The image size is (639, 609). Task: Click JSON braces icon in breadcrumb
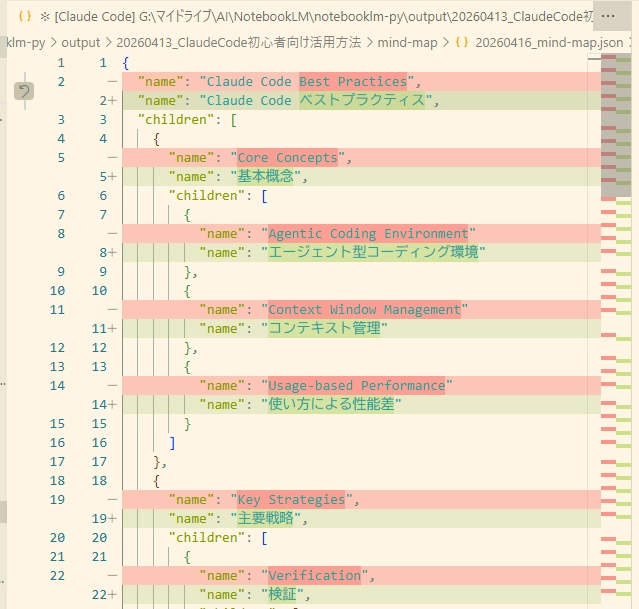462,42
